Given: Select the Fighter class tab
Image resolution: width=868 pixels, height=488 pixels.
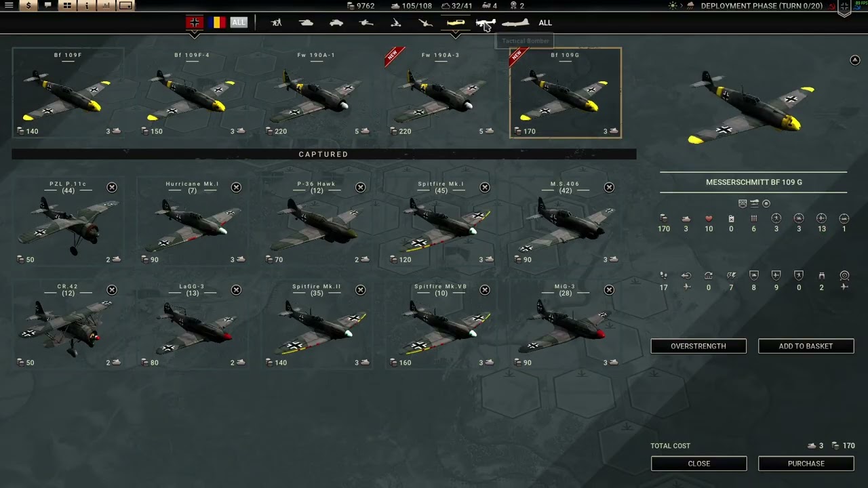Looking at the screenshot, I should point(456,22).
